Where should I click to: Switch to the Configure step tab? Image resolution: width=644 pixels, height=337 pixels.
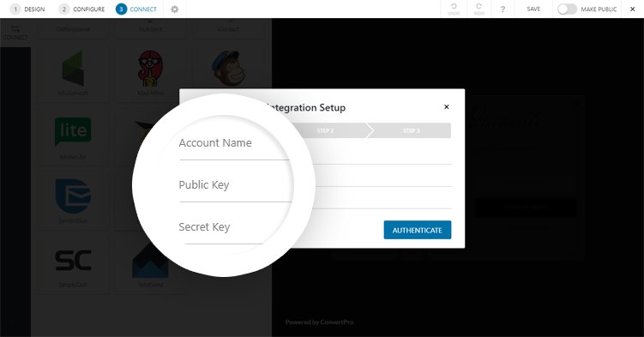point(81,9)
